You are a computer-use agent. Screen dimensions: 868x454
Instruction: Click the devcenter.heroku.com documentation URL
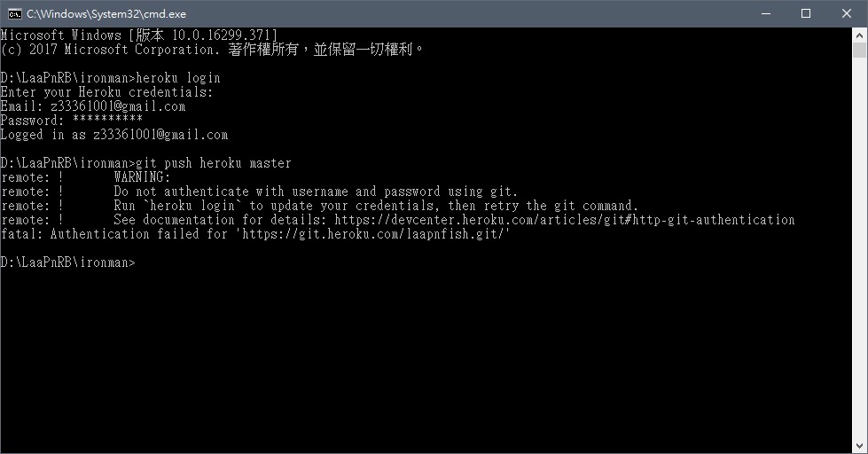click(x=565, y=220)
